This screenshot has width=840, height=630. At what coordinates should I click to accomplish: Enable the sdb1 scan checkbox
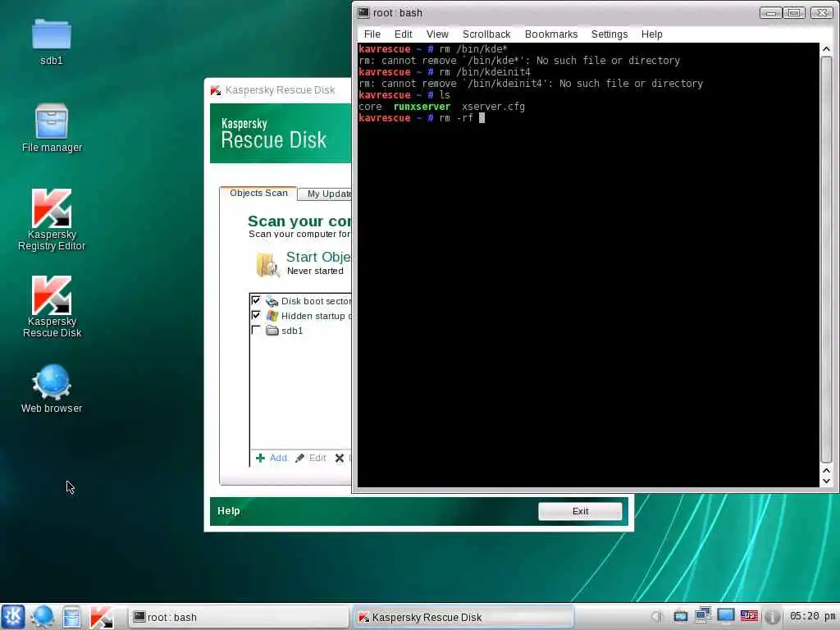(x=256, y=330)
